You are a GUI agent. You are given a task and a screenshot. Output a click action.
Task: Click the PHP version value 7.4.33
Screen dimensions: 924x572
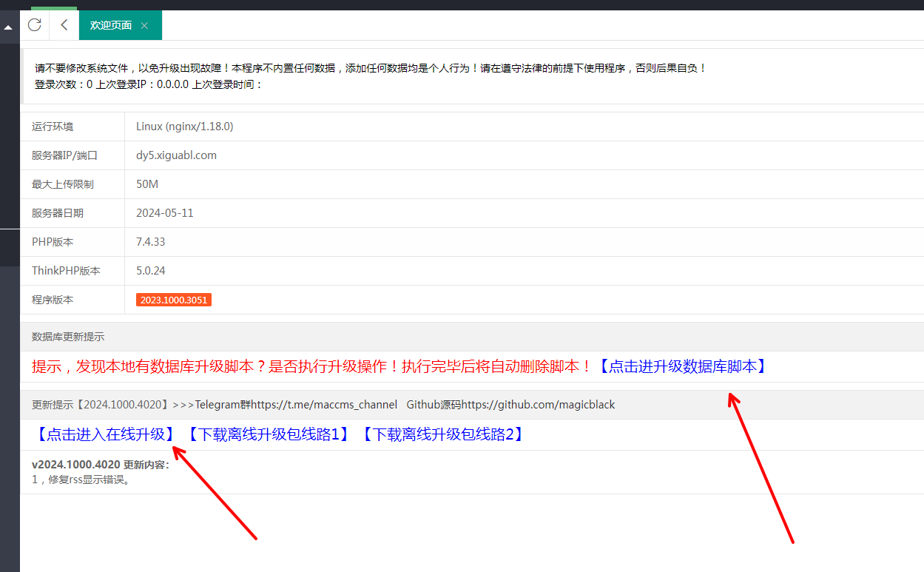(x=151, y=242)
